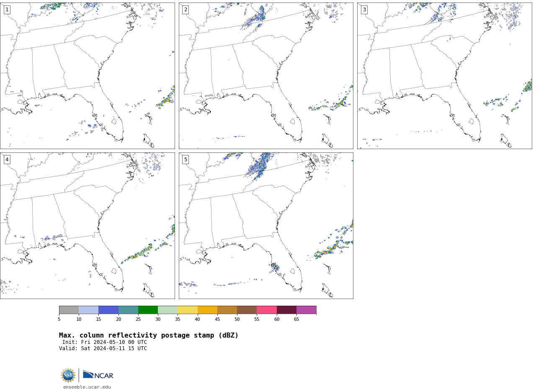Click the NSF logo
The image size is (536, 392).
click(x=68, y=375)
